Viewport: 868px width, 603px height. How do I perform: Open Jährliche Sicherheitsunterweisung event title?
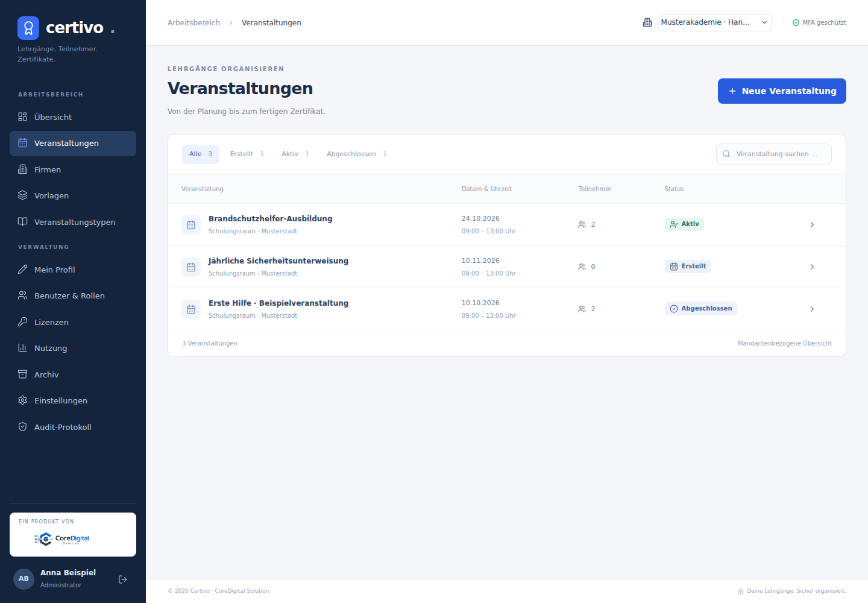tap(278, 261)
